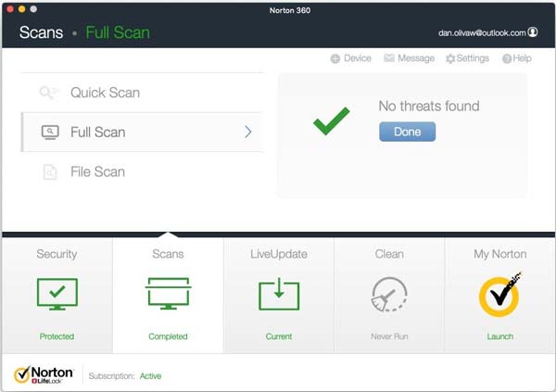Click the Clean broom icon

pyautogui.click(x=389, y=294)
